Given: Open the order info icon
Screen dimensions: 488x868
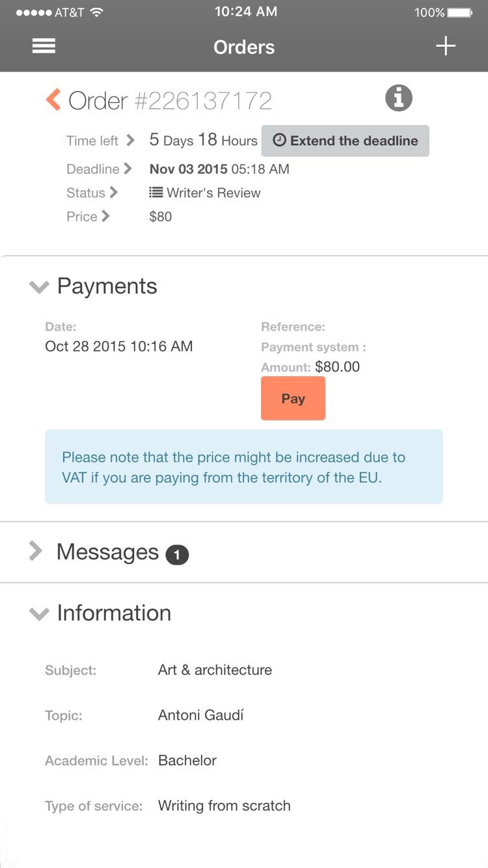Looking at the screenshot, I should pos(399,98).
